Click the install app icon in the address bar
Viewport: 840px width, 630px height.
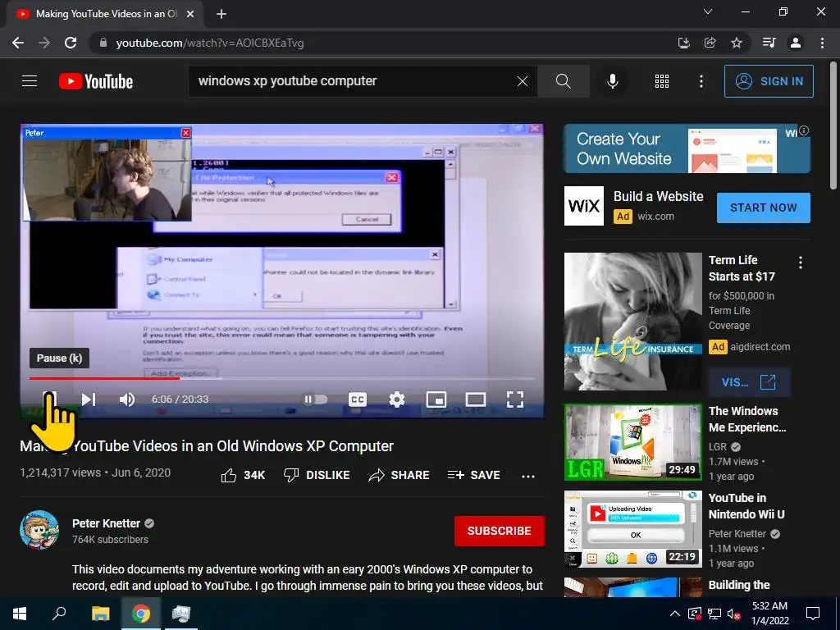tap(683, 43)
